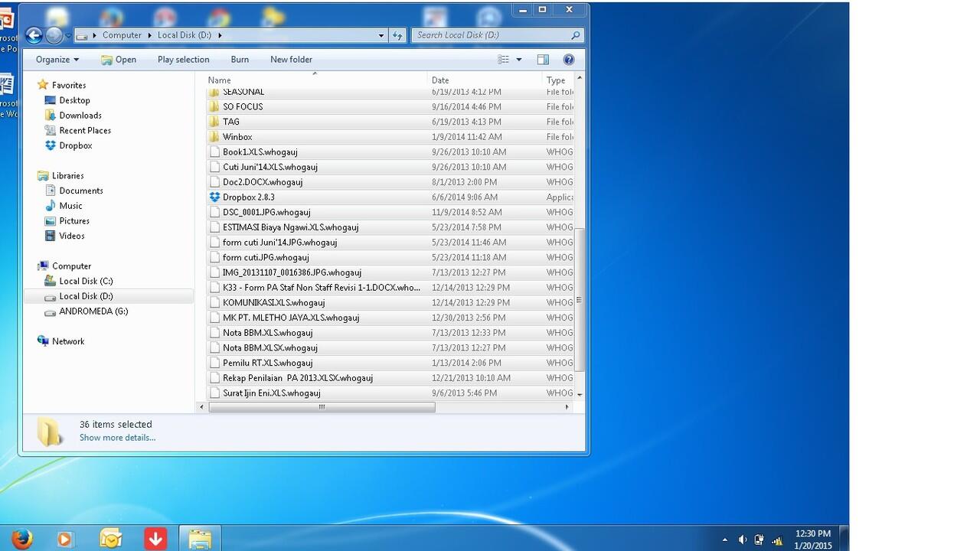Image resolution: width=980 pixels, height=551 pixels.
Task: Sort files by the Type column header
Action: [x=557, y=80]
